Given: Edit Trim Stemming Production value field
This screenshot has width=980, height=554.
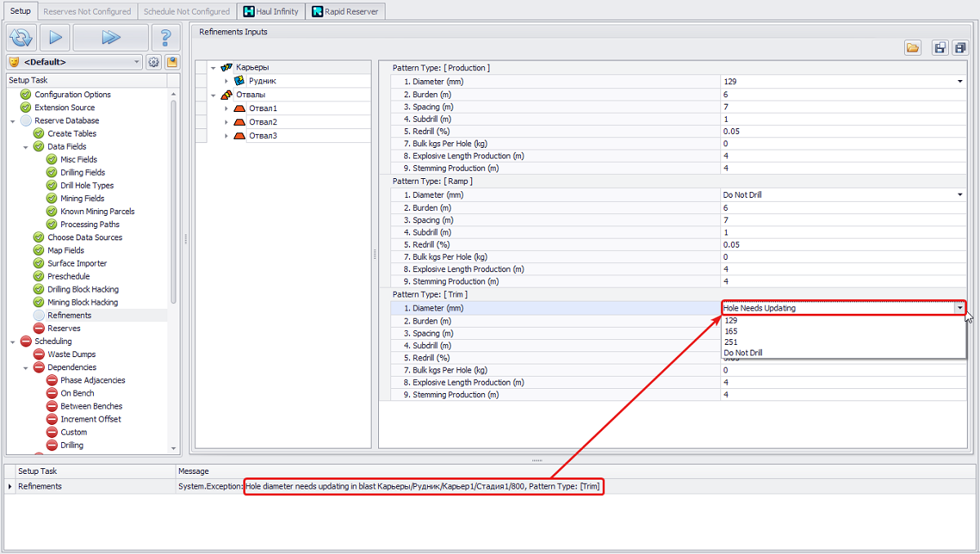Looking at the screenshot, I should pyautogui.click(x=843, y=395).
